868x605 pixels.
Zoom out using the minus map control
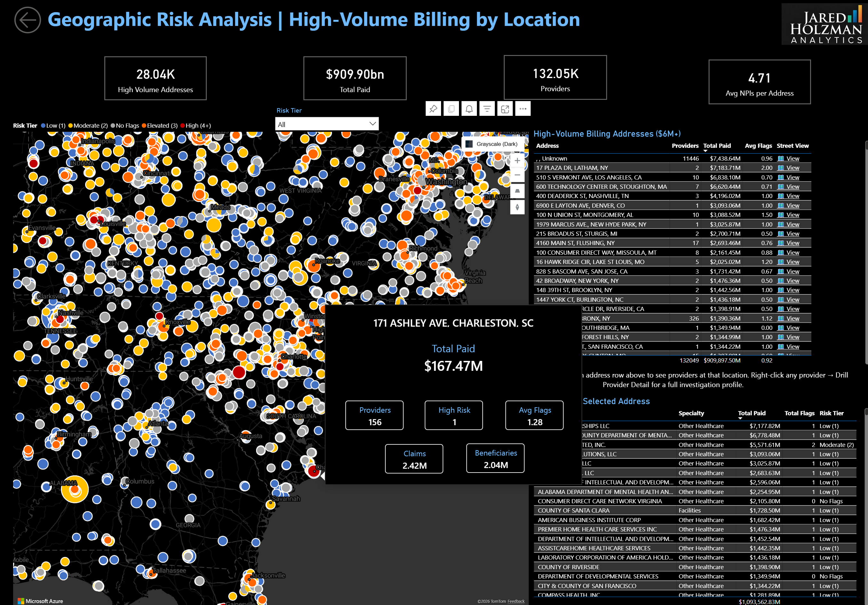tap(517, 175)
